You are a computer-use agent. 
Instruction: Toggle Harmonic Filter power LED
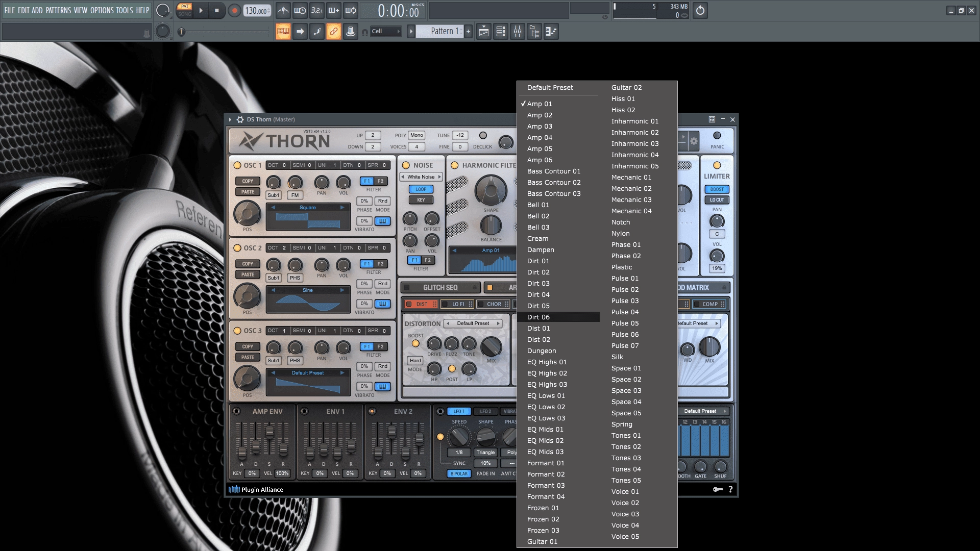tap(455, 165)
